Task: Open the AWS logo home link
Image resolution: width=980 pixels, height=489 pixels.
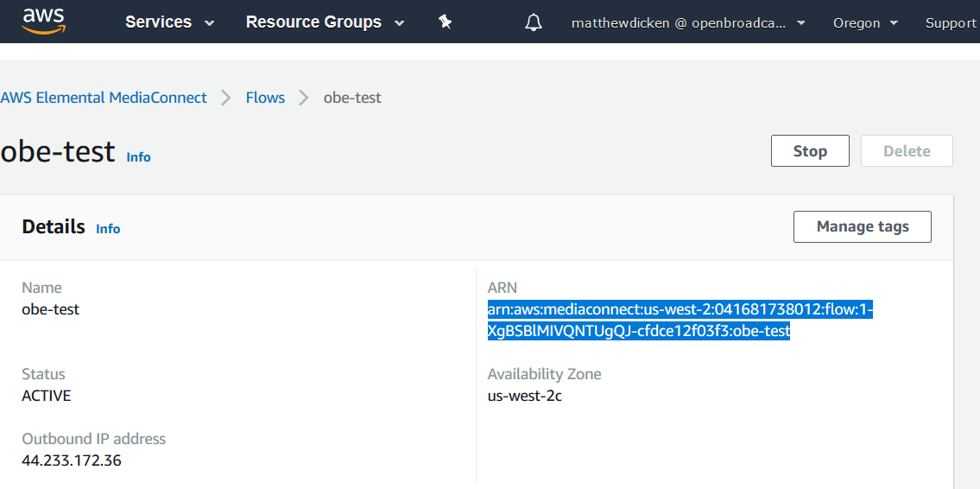Action: (44, 21)
